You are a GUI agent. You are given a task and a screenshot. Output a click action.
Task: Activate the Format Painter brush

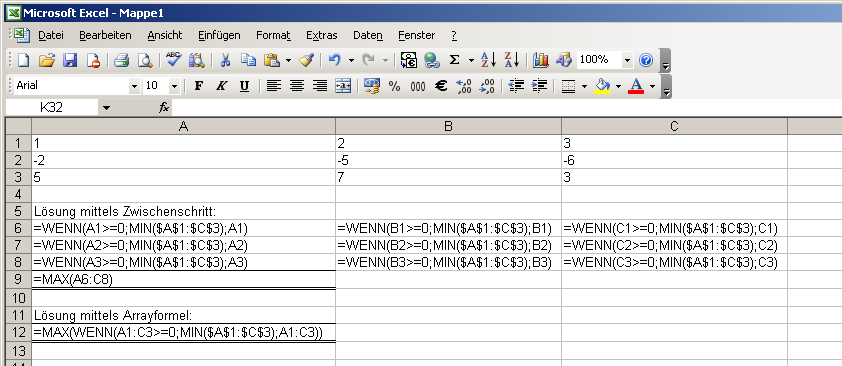coord(306,61)
